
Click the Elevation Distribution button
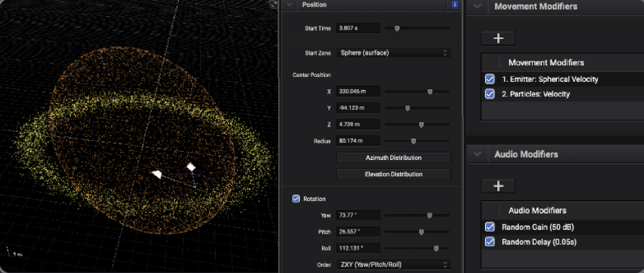pos(393,174)
